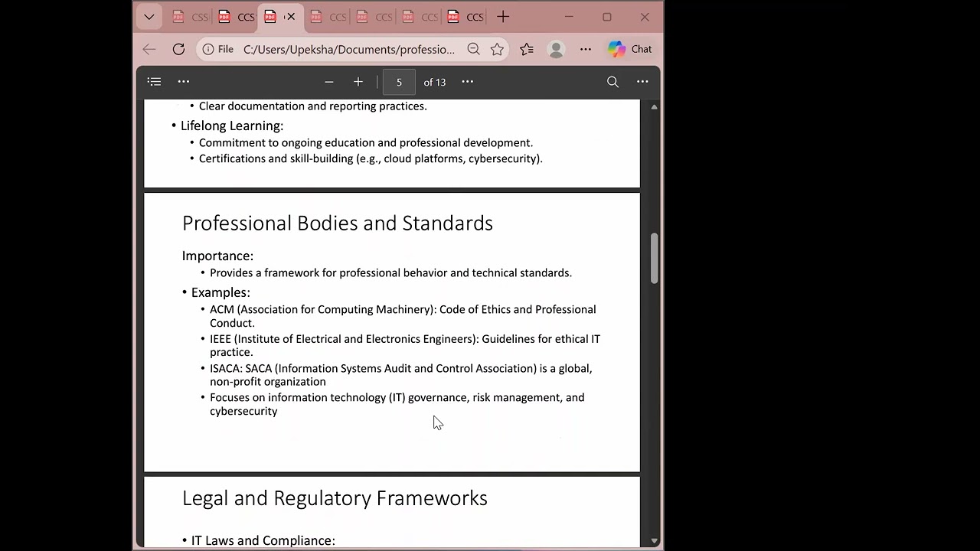Click the PDF vertical scrollbar thumb

654,259
